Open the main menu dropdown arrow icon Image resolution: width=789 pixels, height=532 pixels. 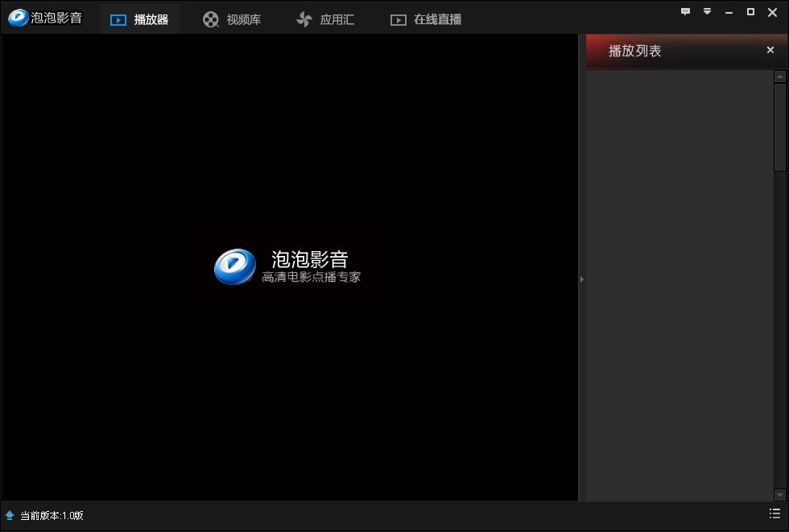pyautogui.click(x=707, y=11)
